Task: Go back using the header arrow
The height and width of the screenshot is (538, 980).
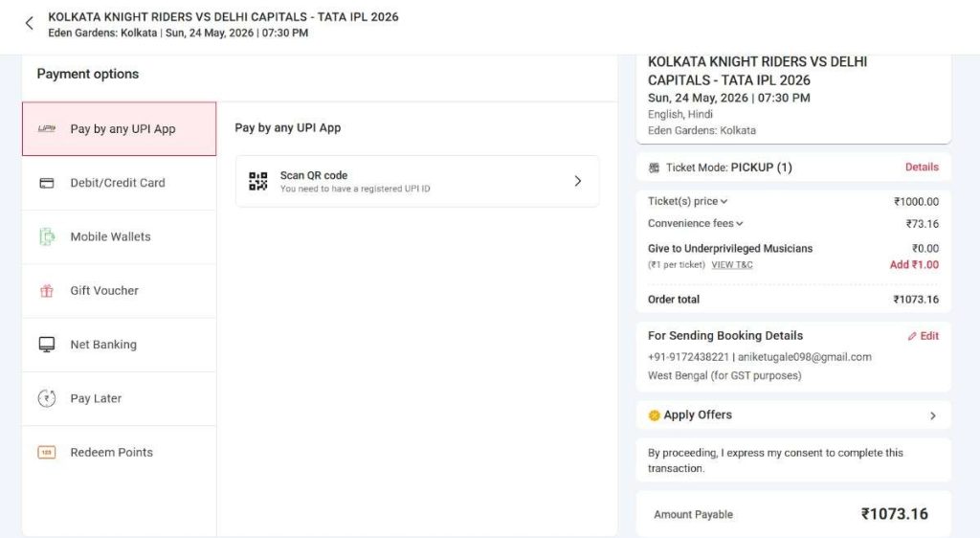Action: 29,24
